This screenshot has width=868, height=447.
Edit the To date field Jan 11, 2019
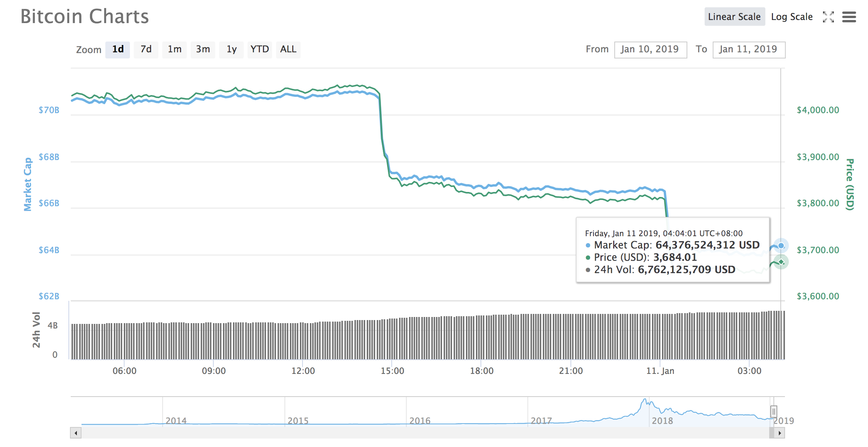pos(749,50)
